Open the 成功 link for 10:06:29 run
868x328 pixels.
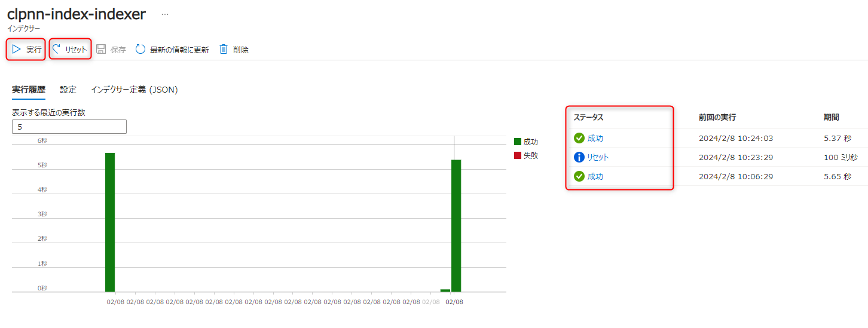[595, 176]
